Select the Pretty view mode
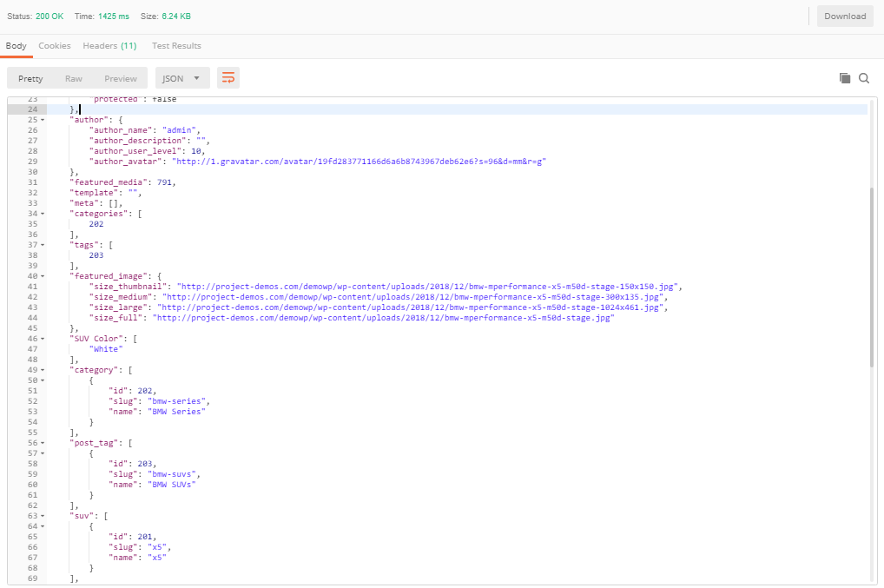The width and height of the screenshot is (884, 588). coord(30,78)
